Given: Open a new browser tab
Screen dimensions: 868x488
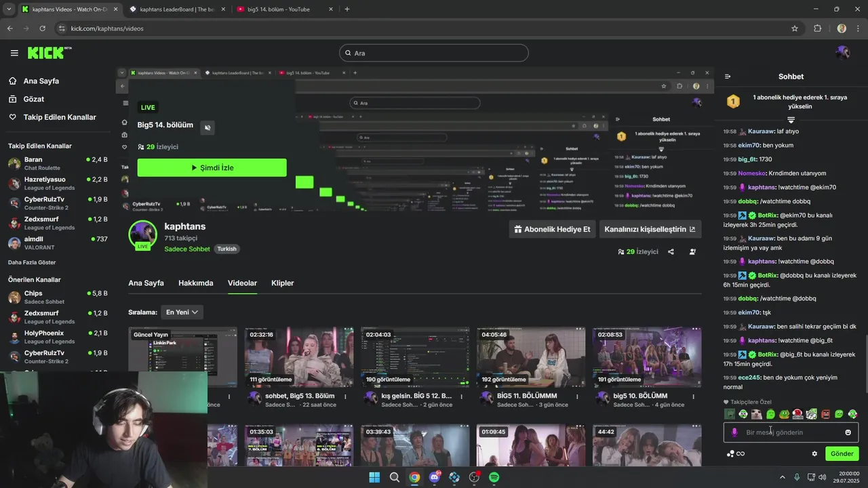Looking at the screenshot, I should [x=347, y=9].
